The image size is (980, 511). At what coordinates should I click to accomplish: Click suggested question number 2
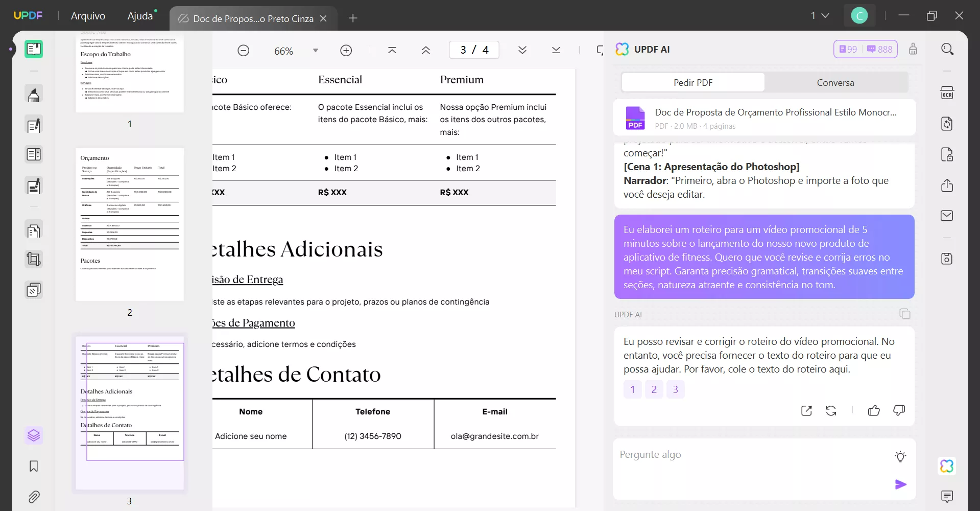(654, 389)
